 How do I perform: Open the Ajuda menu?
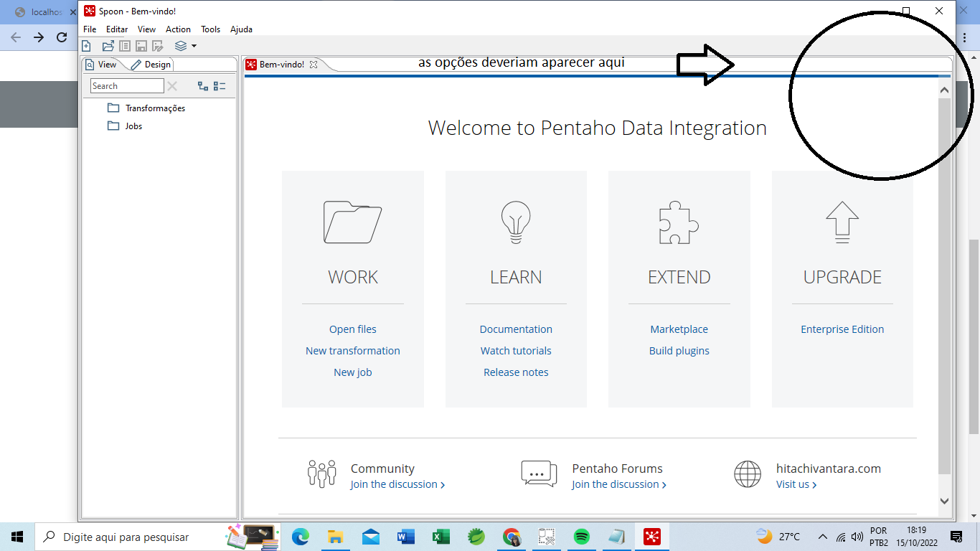point(241,29)
